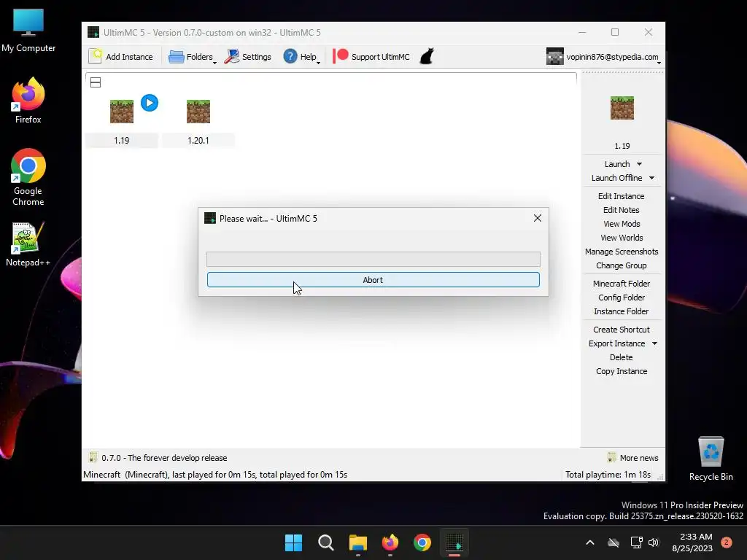Click the Support UltimMC Patreon button
The image size is (747, 560).
click(371, 57)
